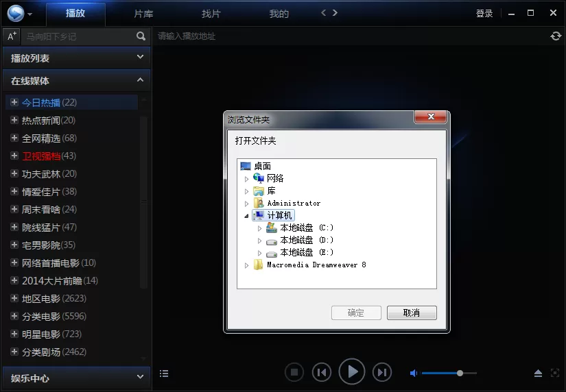Click the eject open-file icon
Viewport: 566px width, 392px height.
click(x=538, y=373)
